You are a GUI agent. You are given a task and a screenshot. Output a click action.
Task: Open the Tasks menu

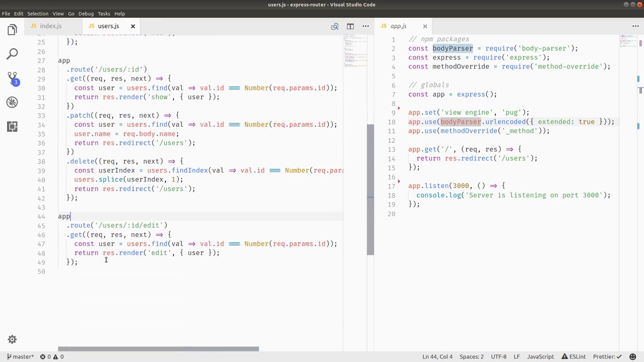pyautogui.click(x=104, y=14)
